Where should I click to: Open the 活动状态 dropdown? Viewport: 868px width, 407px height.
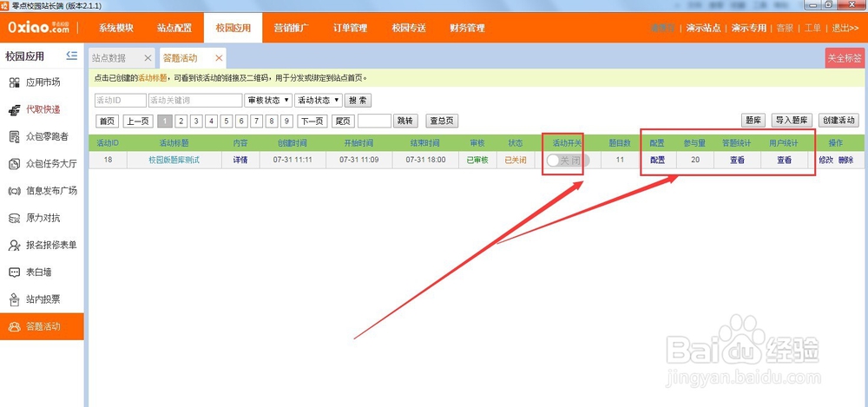pos(319,100)
